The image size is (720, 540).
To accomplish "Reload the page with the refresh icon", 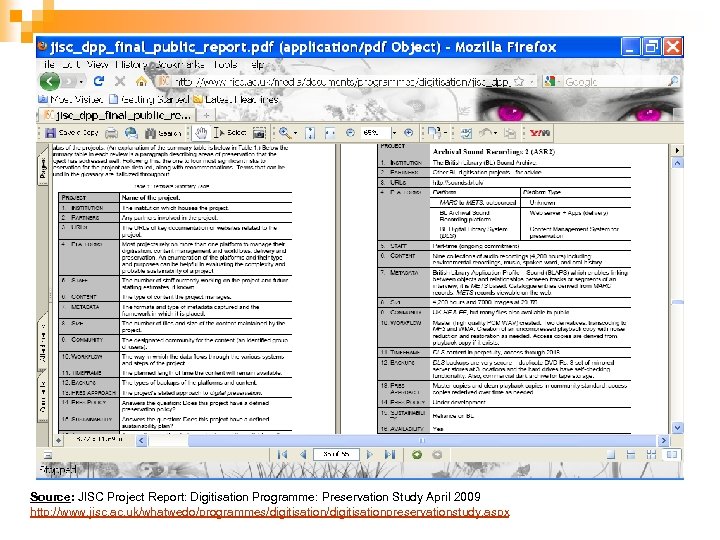I will [98, 81].
